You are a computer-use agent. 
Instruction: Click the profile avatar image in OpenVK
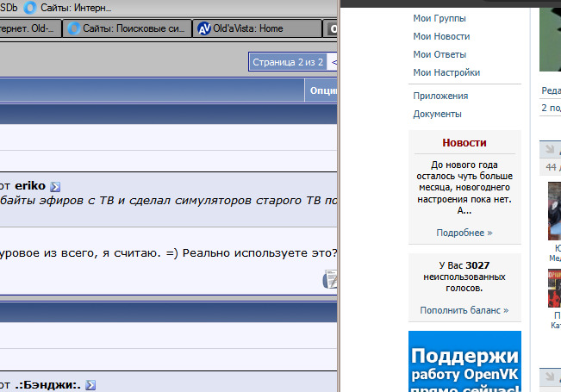point(551,40)
